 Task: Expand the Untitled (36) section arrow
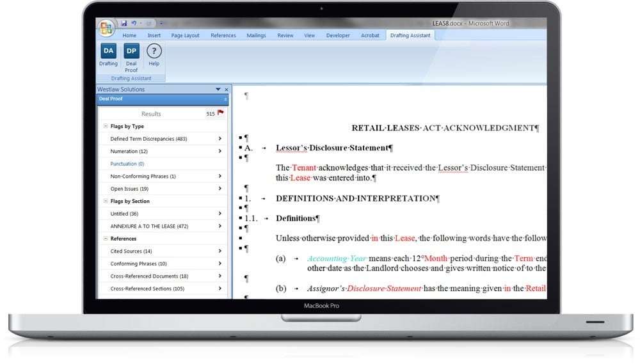[x=220, y=214]
